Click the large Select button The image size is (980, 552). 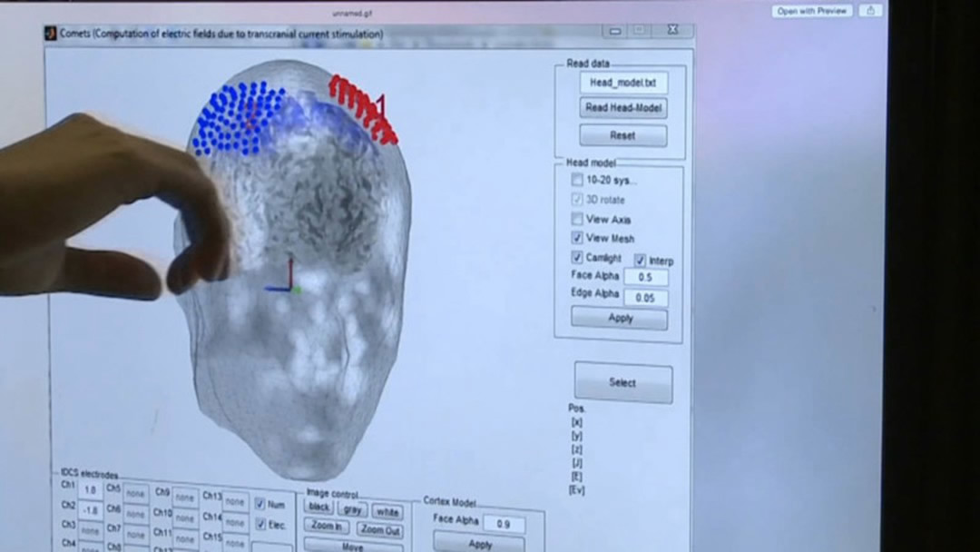coord(622,382)
